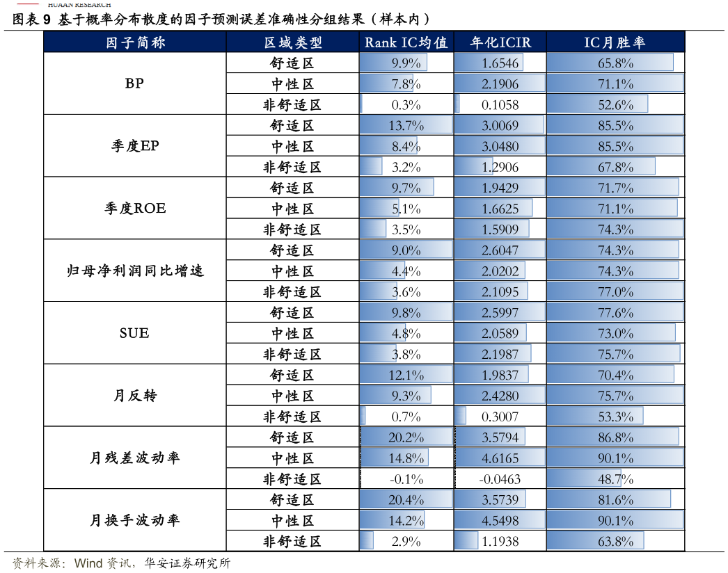Select the 4.5498 ICIR data bar
Image resolution: width=728 pixels, height=573 pixels.
(x=500, y=521)
